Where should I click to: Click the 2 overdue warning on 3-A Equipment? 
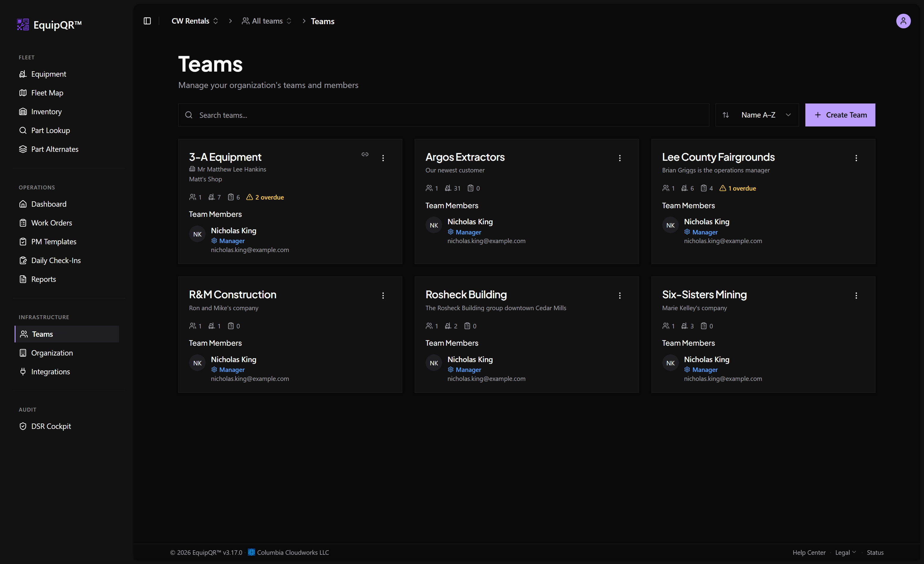tap(265, 197)
